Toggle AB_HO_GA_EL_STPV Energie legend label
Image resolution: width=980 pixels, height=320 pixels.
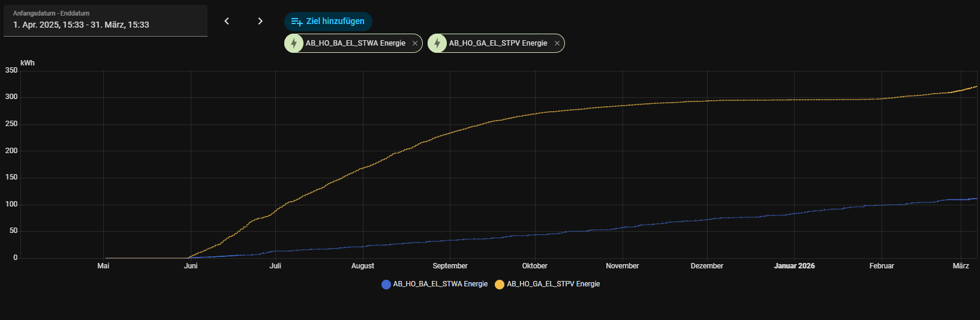tap(553, 284)
